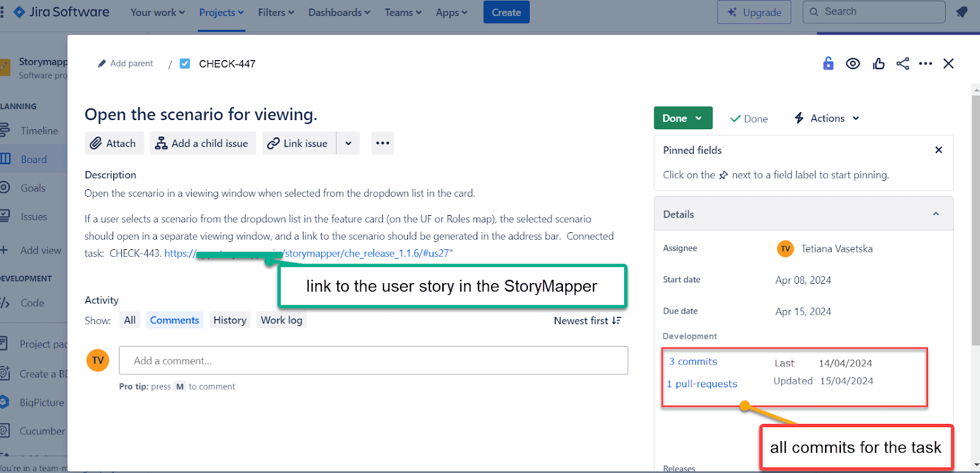Click the pencil icon beside Add parent
The width and height of the screenshot is (980, 473).
(x=102, y=64)
